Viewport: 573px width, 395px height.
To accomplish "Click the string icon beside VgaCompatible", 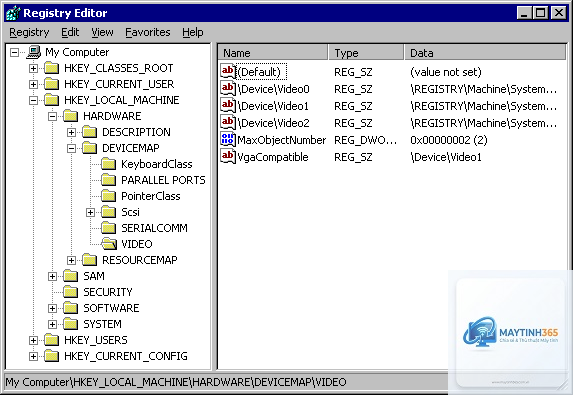I will [228, 156].
